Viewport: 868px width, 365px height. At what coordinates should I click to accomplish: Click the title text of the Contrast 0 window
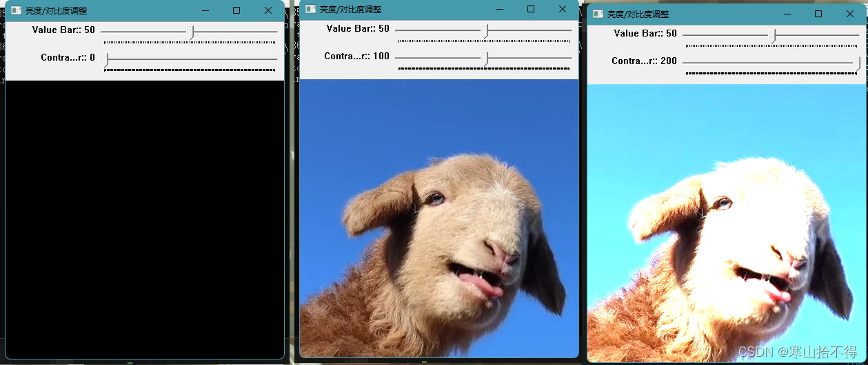pos(56,10)
